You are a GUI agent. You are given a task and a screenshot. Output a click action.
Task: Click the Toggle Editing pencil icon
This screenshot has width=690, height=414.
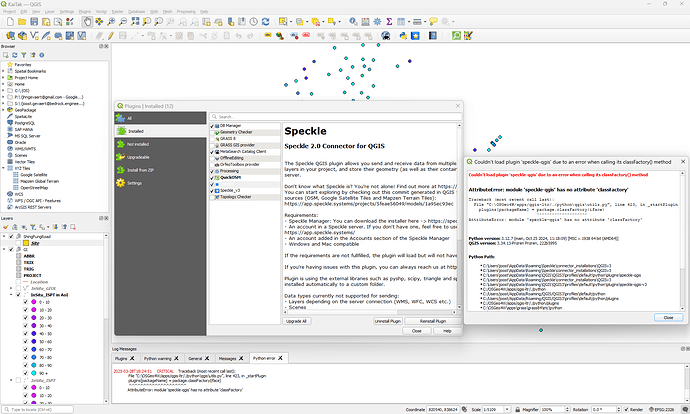click(111, 36)
